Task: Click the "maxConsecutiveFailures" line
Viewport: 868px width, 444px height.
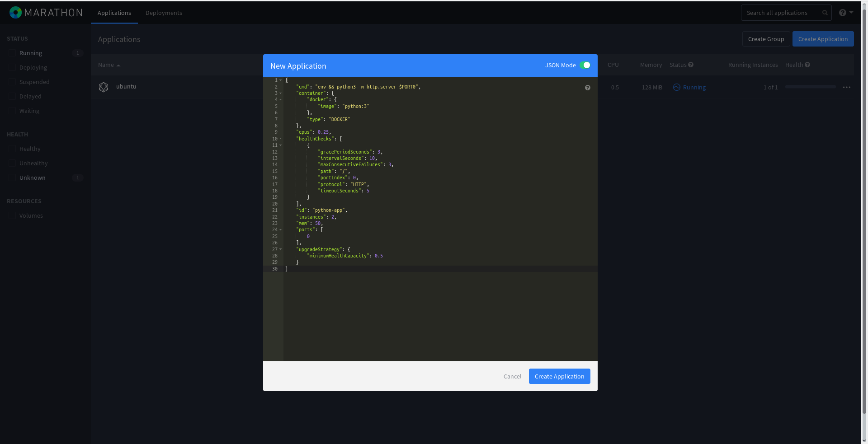Action: [x=355, y=165]
